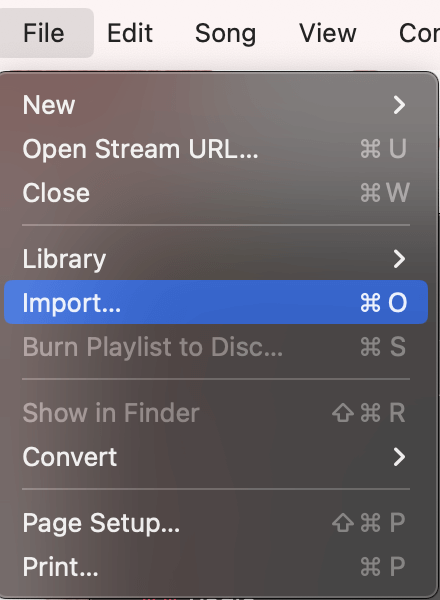Image resolution: width=440 pixels, height=600 pixels.
Task: Click the ⌘O shortcut on Import row
Action: pyautogui.click(x=383, y=303)
